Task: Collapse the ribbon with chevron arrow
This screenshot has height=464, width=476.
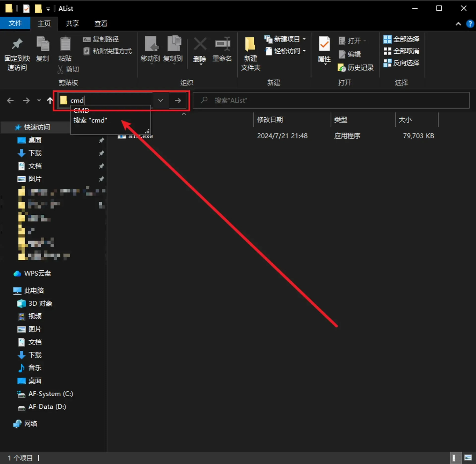Action: click(x=458, y=24)
